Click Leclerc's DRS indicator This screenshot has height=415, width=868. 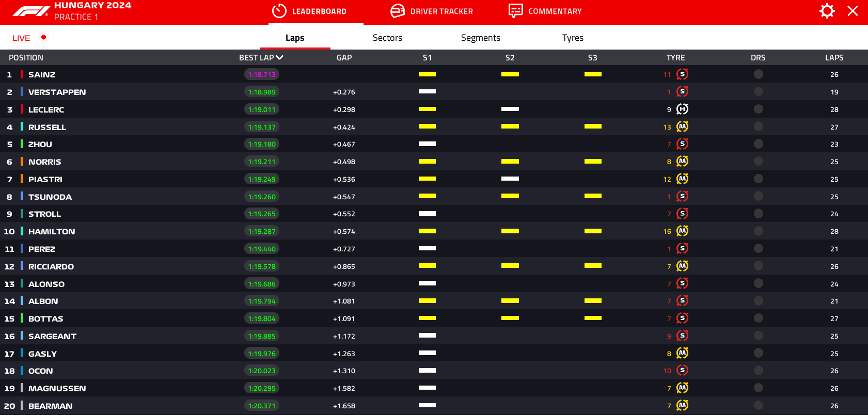(x=758, y=109)
